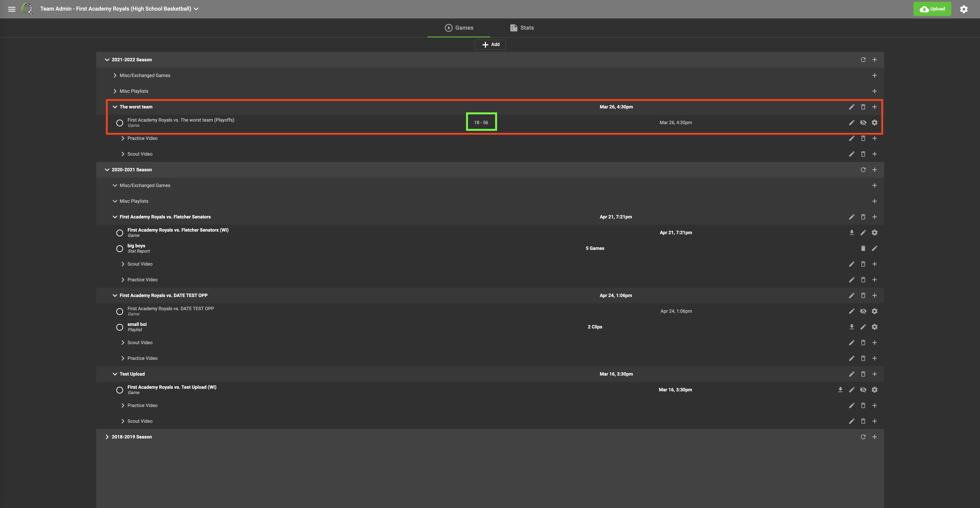Select the DATE TEST OPP game radio

click(119, 312)
